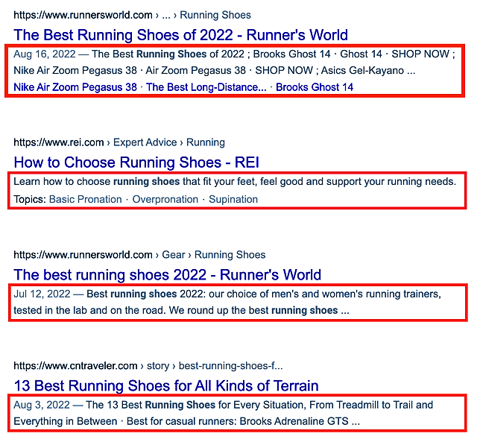Click the runnersworld.com URL above first result
The width and height of the screenshot is (480, 448).
[x=83, y=15]
